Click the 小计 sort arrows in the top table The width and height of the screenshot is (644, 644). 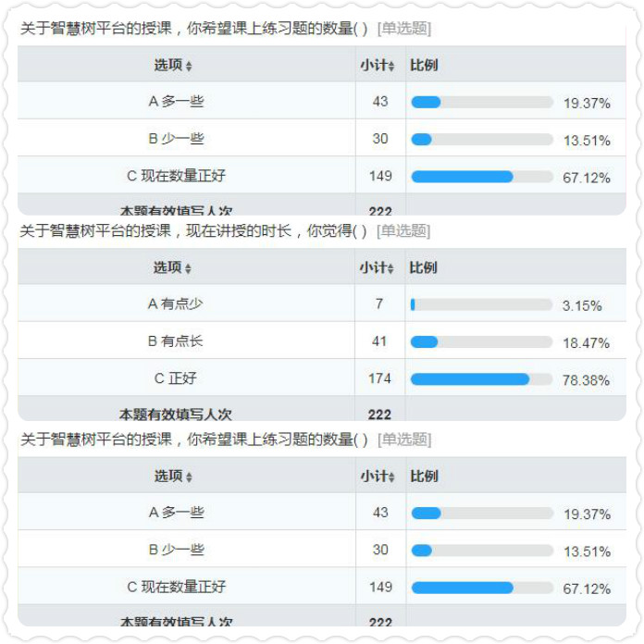391,67
